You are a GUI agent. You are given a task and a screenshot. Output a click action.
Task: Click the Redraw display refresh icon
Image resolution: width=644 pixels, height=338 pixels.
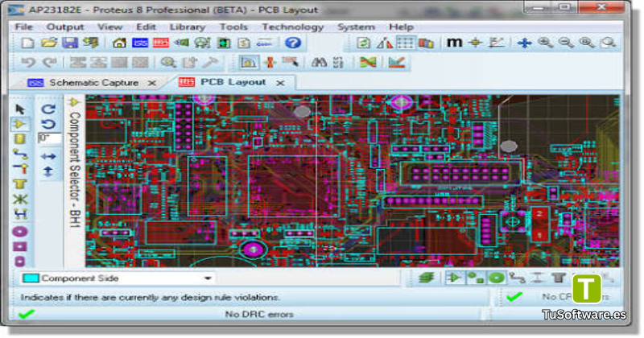[364, 43]
